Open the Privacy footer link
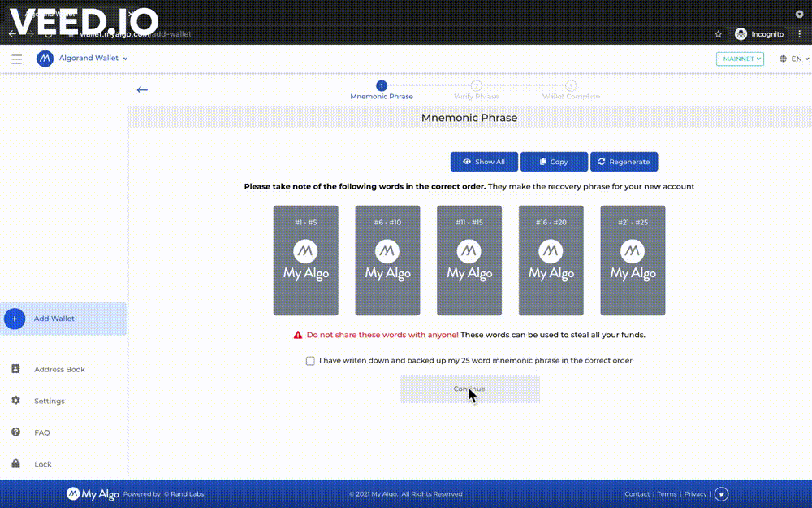This screenshot has width=812, height=508. click(696, 494)
